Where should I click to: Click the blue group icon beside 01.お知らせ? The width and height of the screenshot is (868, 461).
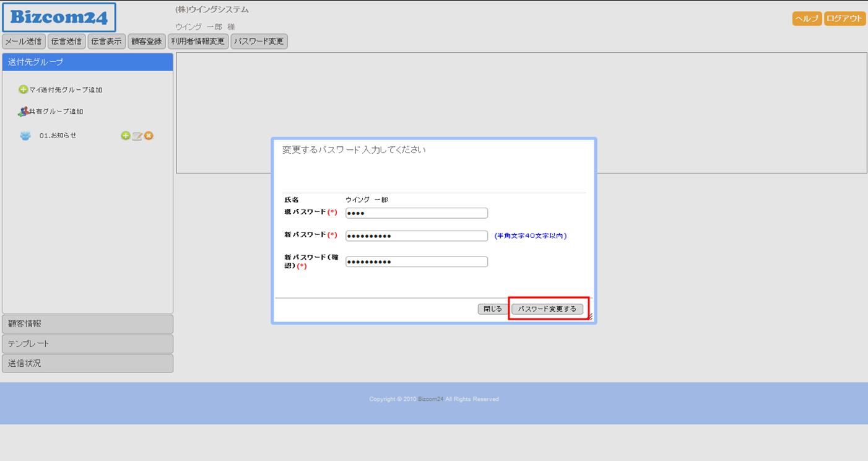pyautogui.click(x=25, y=136)
